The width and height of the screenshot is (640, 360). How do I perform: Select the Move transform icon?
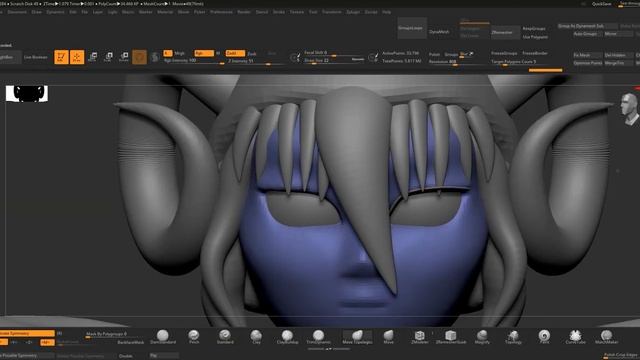pyautogui.click(x=93, y=56)
